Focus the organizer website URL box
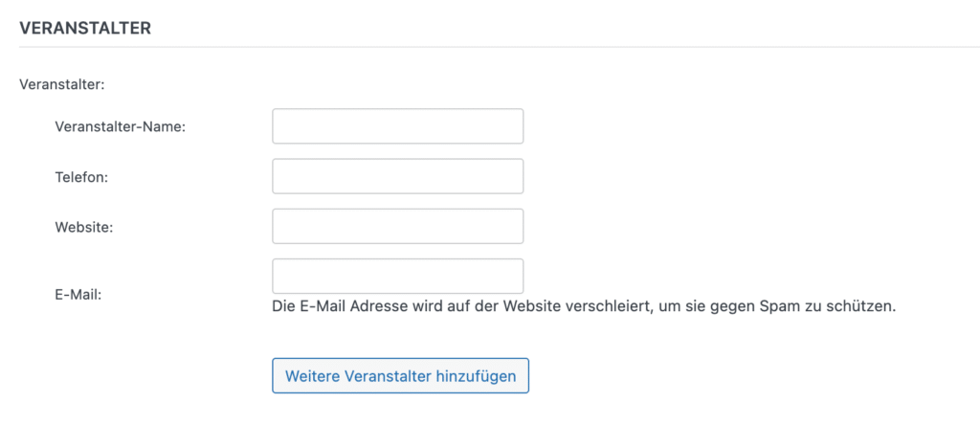The height and width of the screenshot is (425, 980). click(397, 226)
